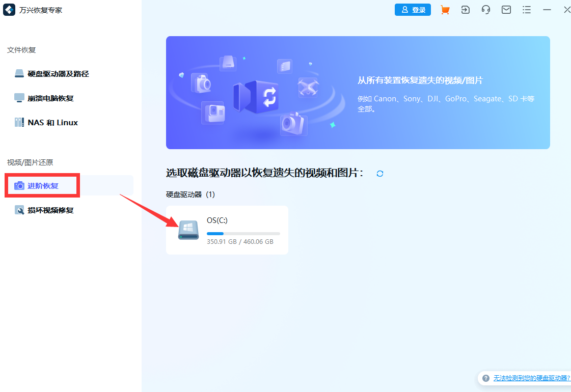
Task: Open the shopping cart
Action: 445,10
